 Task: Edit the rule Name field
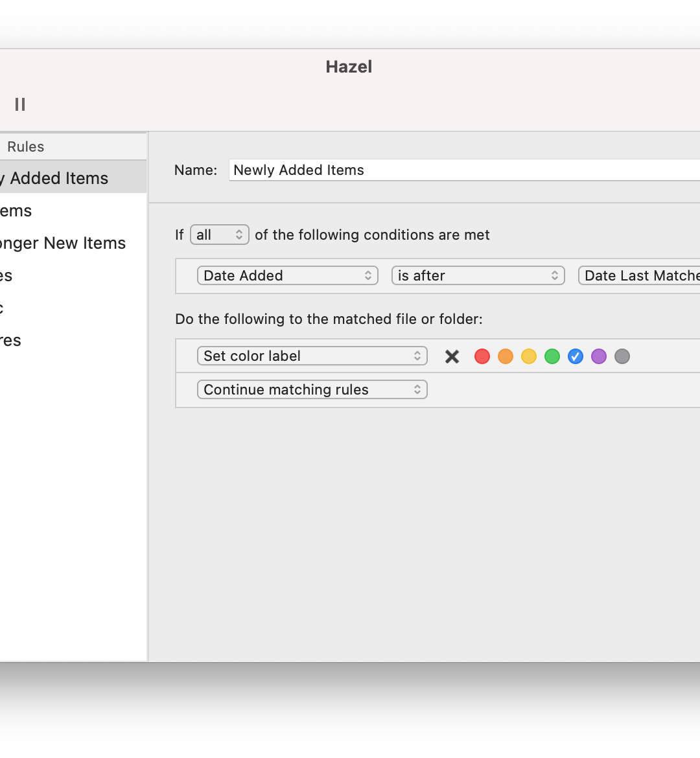(x=465, y=170)
